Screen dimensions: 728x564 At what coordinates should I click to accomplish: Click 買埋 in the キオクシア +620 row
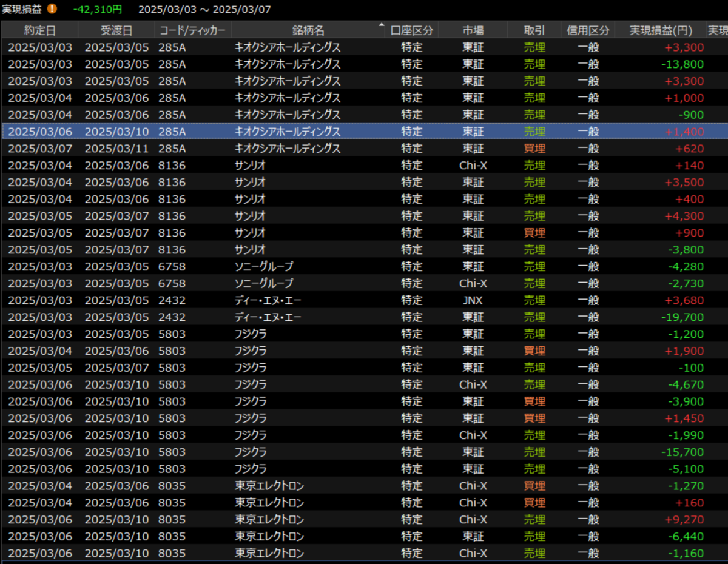click(534, 149)
